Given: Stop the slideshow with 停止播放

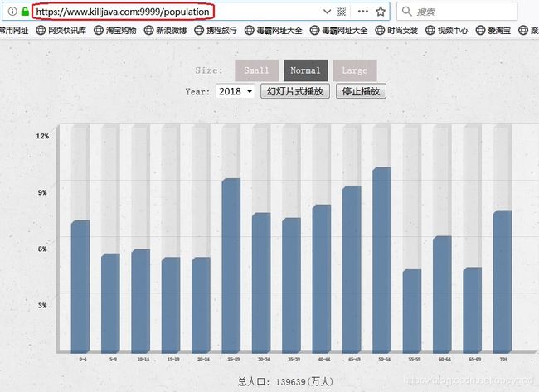Looking at the screenshot, I should (x=361, y=91).
